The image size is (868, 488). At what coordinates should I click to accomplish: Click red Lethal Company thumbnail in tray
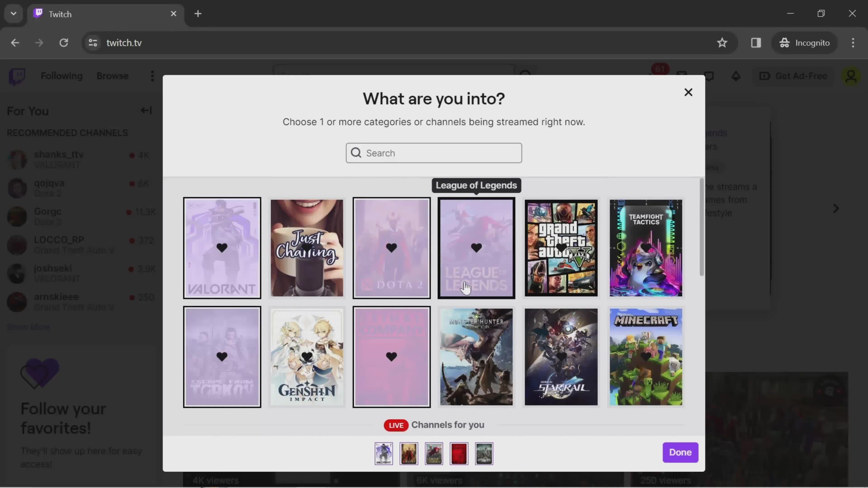(x=459, y=453)
